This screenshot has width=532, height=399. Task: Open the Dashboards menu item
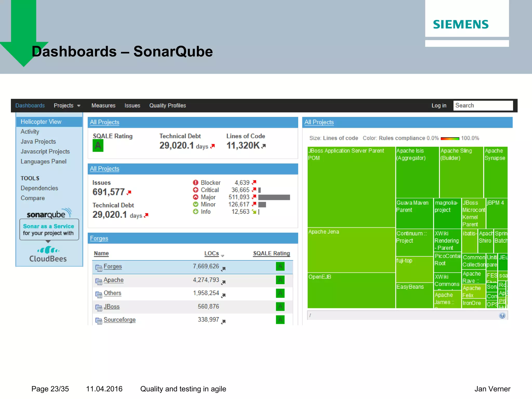coord(30,105)
